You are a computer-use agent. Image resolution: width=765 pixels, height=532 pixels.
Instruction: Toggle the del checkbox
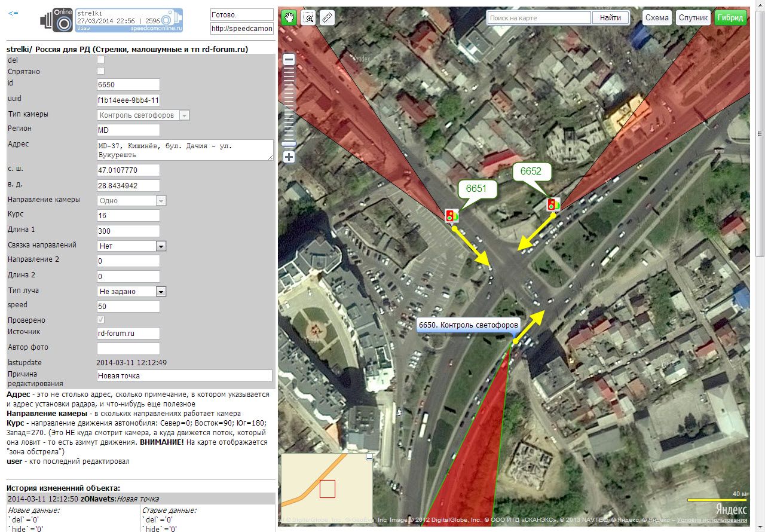[x=101, y=59]
